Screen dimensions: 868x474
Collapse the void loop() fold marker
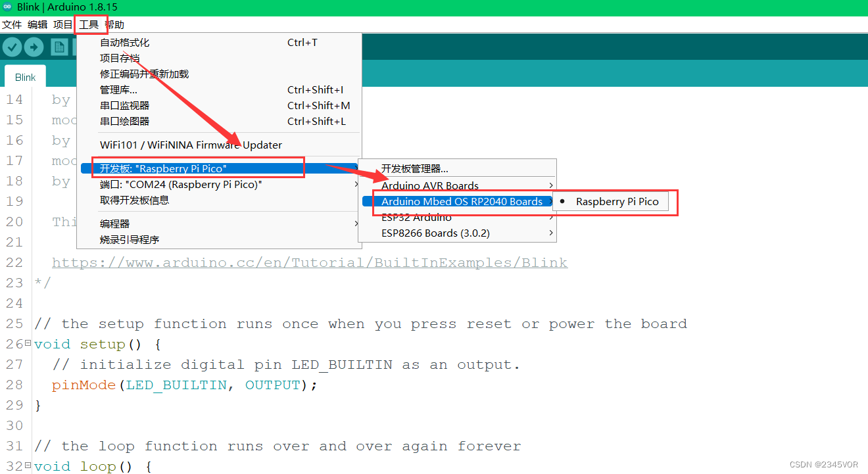[x=28, y=465]
